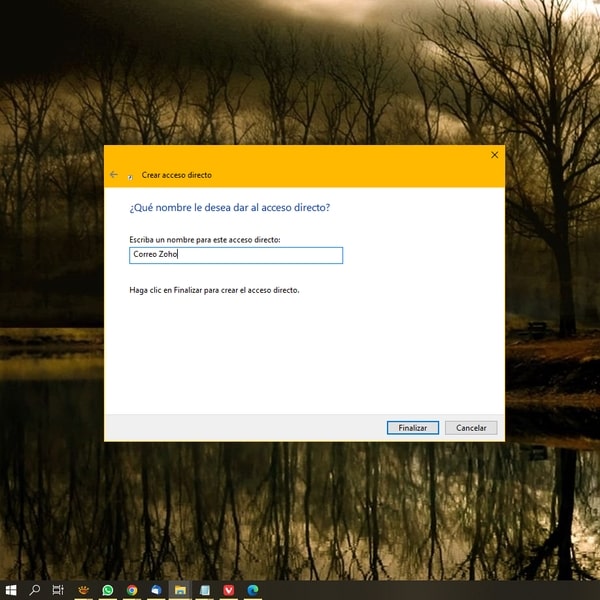
Task: Launch Microsoft Edge from taskbar
Action: (253, 590)
